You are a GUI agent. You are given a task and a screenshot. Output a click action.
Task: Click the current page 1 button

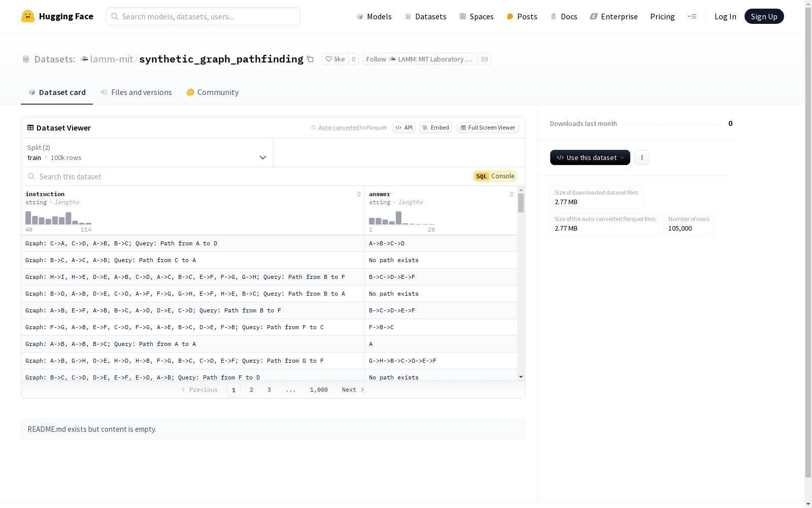233,390
